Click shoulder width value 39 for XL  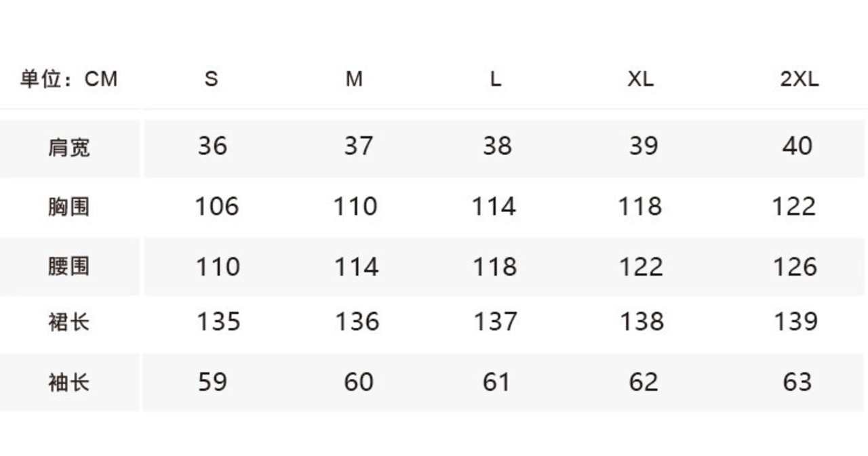tap(643, 146)
